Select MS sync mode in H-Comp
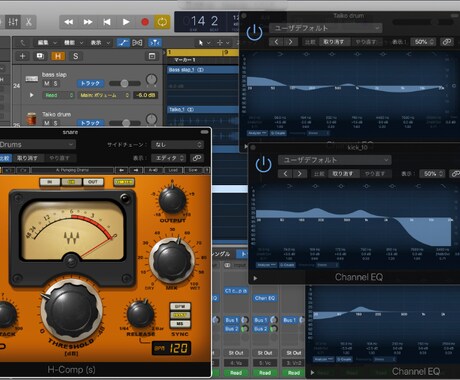 (180, 324)
